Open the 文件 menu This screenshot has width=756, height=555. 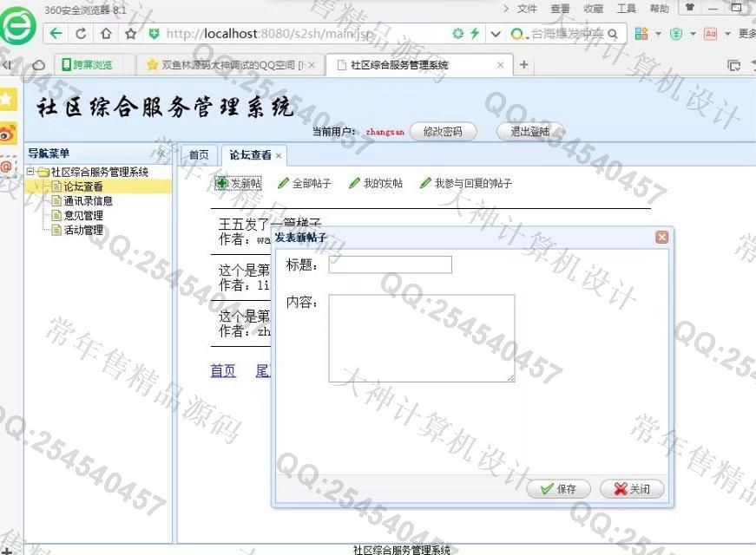point(527,9)
